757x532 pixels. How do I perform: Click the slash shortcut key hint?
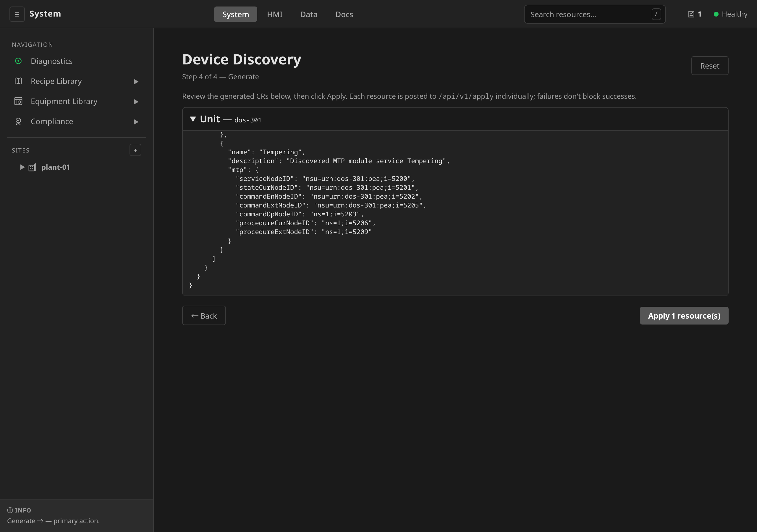(656, 14)
